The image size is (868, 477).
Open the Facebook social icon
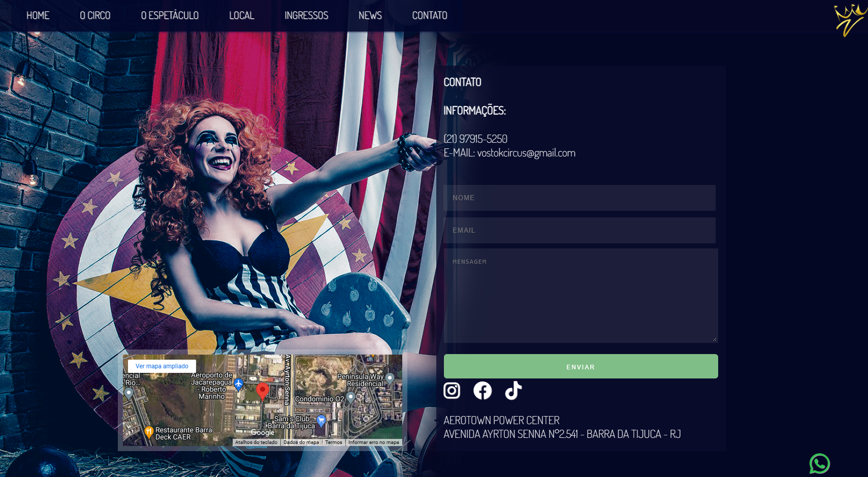pos(483,391)
